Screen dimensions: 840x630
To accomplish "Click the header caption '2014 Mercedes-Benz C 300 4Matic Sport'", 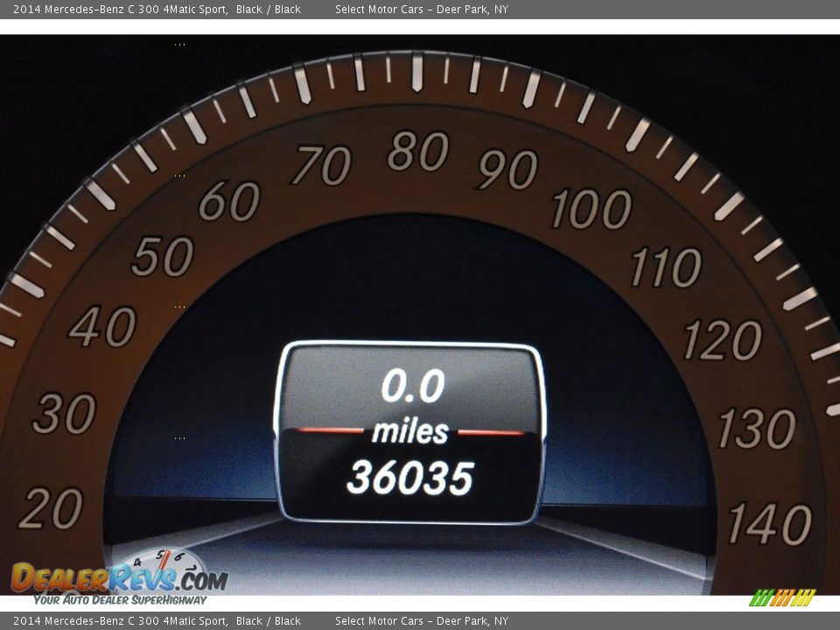I will (120, 9).
